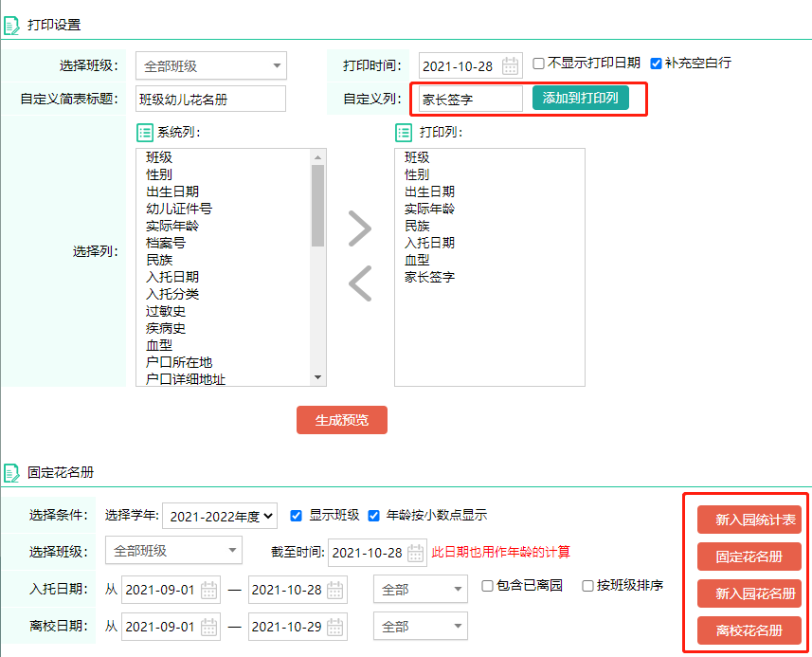Click the move-left arrow to remove selected column

tap(360, 283)
